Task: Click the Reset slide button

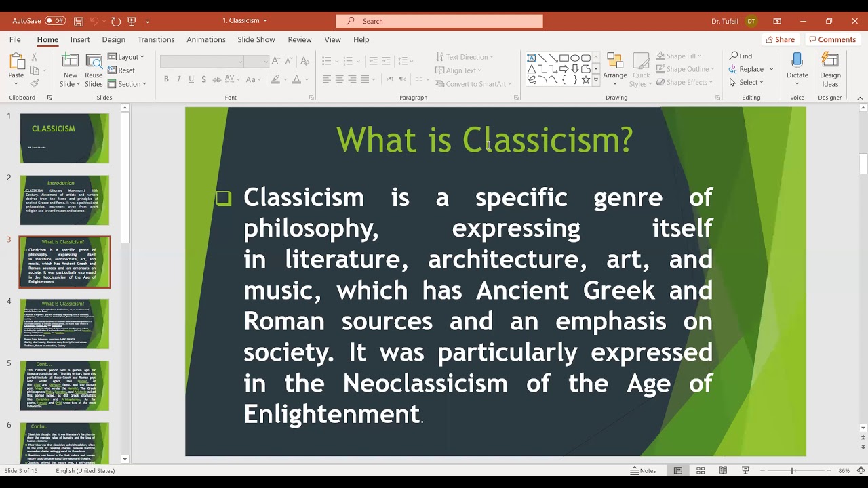Action: (121, 70)
